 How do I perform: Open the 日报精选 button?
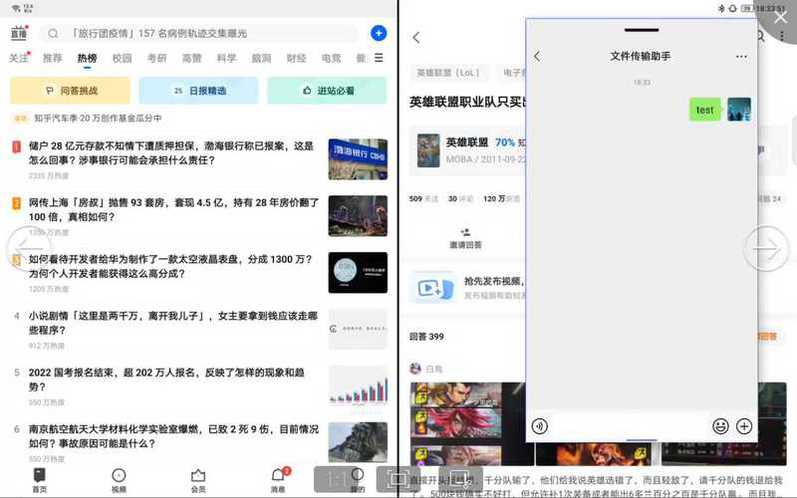(x=199, y=90)
